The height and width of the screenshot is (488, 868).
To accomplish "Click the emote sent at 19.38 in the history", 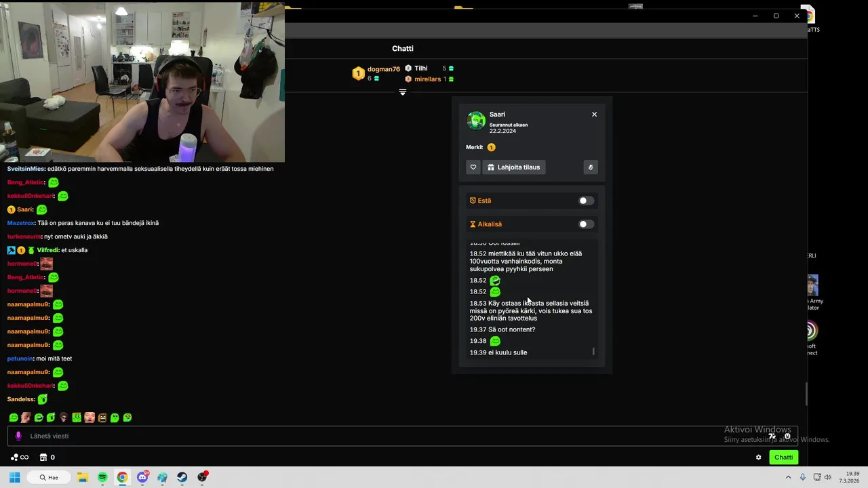I will pos(495,341).
